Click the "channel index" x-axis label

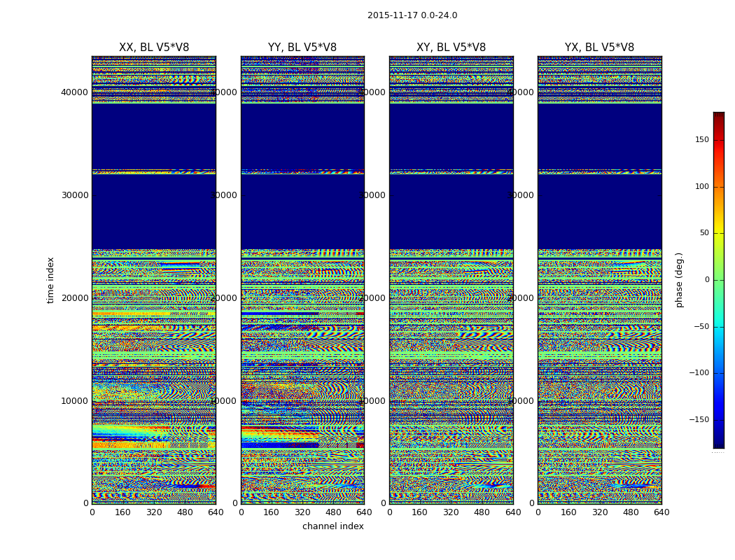pyautogui.click(x=332, y=526)
